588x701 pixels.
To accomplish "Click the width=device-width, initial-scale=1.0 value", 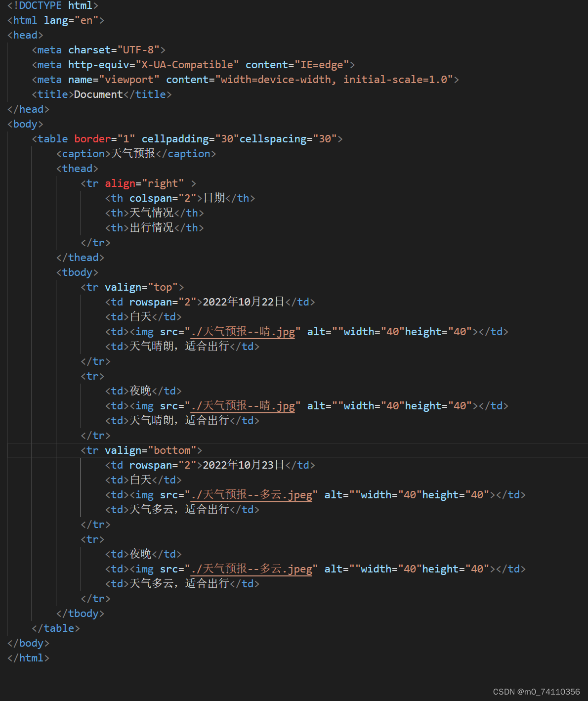I will [x=334, y=80].
